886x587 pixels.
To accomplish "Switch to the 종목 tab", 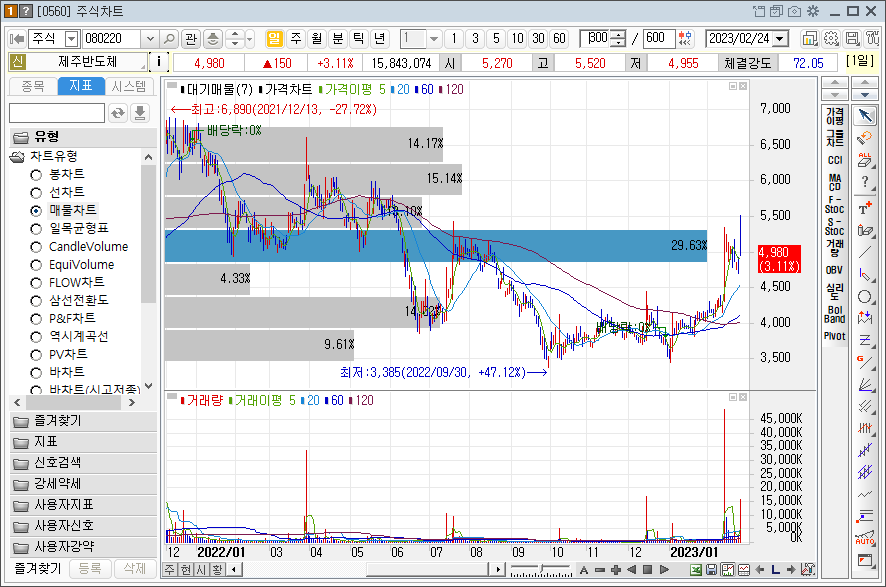I will [x=33, y=86].
